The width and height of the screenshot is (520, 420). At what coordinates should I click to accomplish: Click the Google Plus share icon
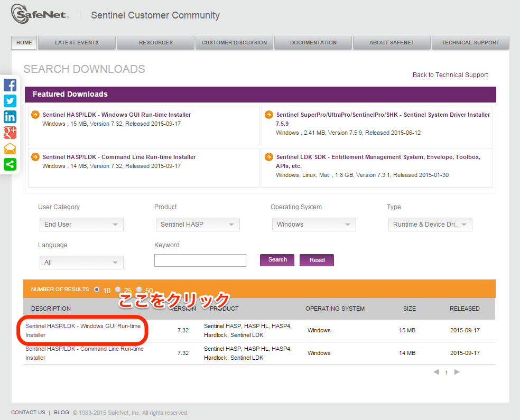pyautogui.click(x=10, y=133)
